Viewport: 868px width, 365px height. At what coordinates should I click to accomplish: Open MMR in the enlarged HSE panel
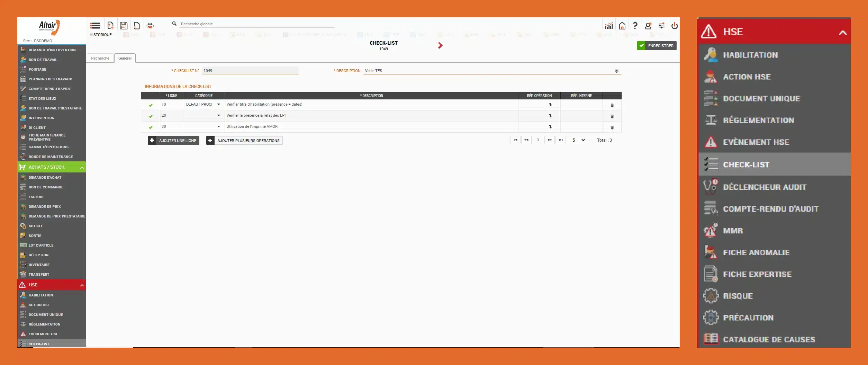point(774,231)
